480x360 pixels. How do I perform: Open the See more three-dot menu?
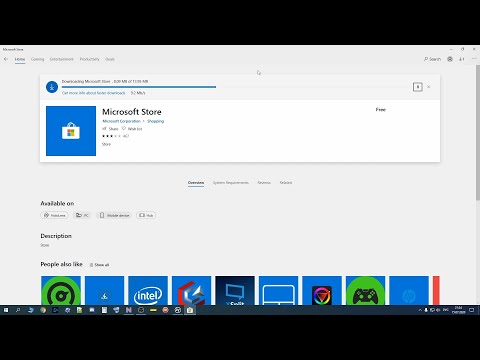coord(474,59)
